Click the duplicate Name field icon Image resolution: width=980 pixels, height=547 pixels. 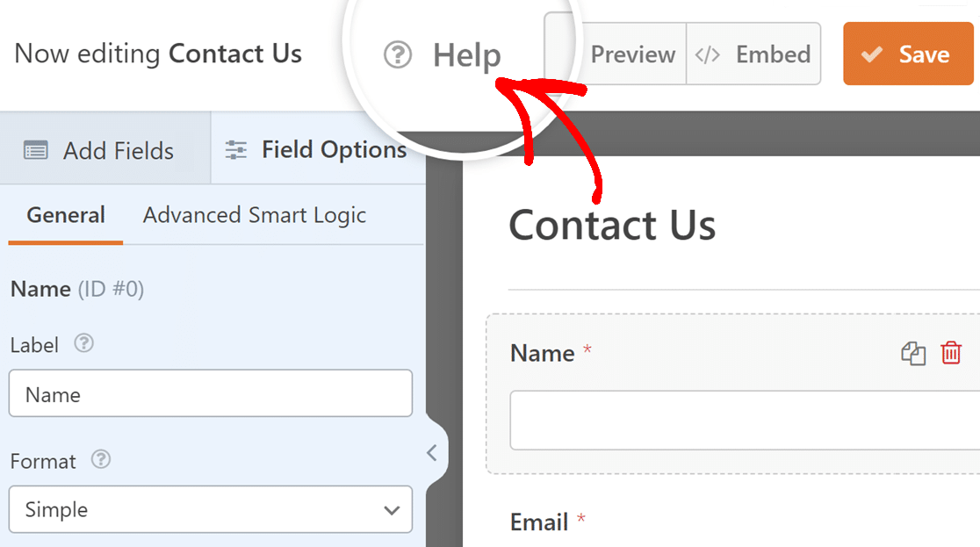(x=913, y=354)
